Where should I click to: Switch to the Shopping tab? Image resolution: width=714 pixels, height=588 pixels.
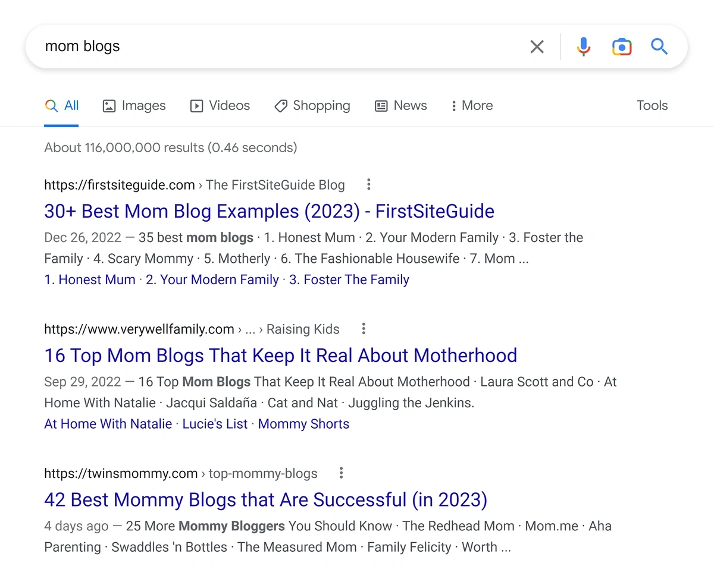coord(312,106)
